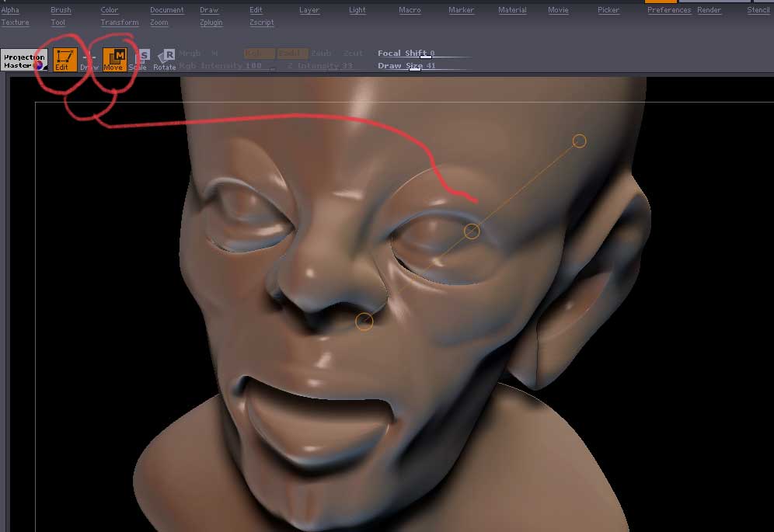Toggle the Mrgb paint mode
The width and height of the screenshot is (774, 532).
point(190,53)
